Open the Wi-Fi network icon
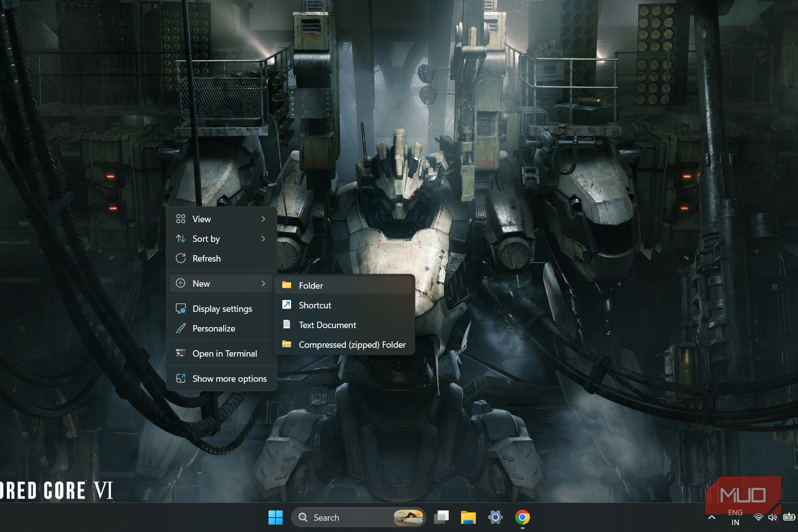This screenshot has height=532, width=798. coord(759,518)
